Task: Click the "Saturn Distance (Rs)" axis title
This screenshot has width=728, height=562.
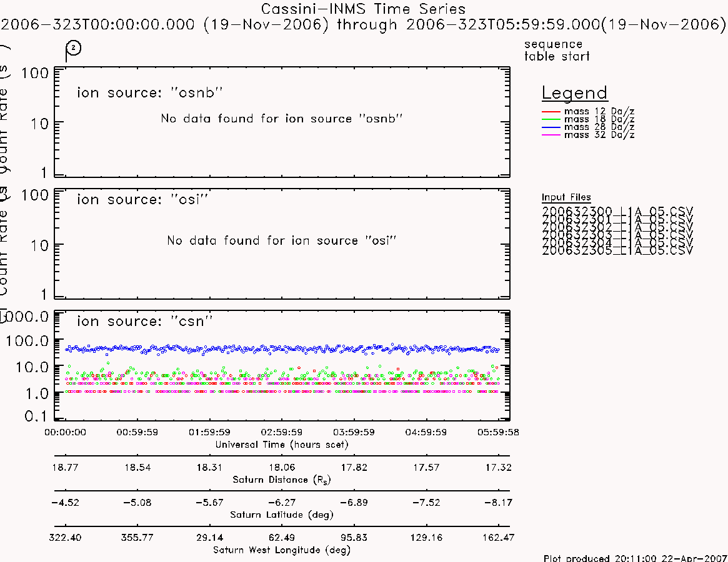Action: click(x=281, y=480)
